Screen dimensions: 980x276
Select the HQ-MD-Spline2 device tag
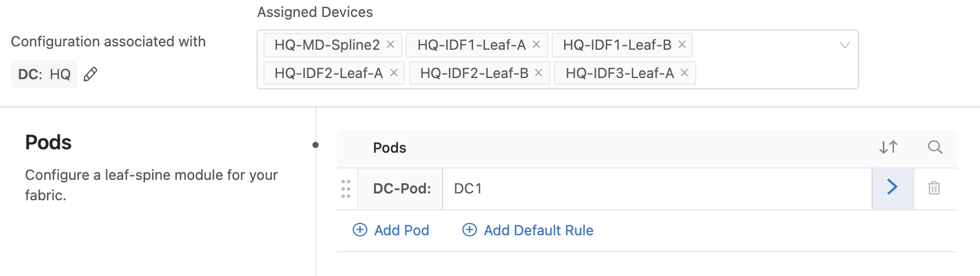click(327, 45)
